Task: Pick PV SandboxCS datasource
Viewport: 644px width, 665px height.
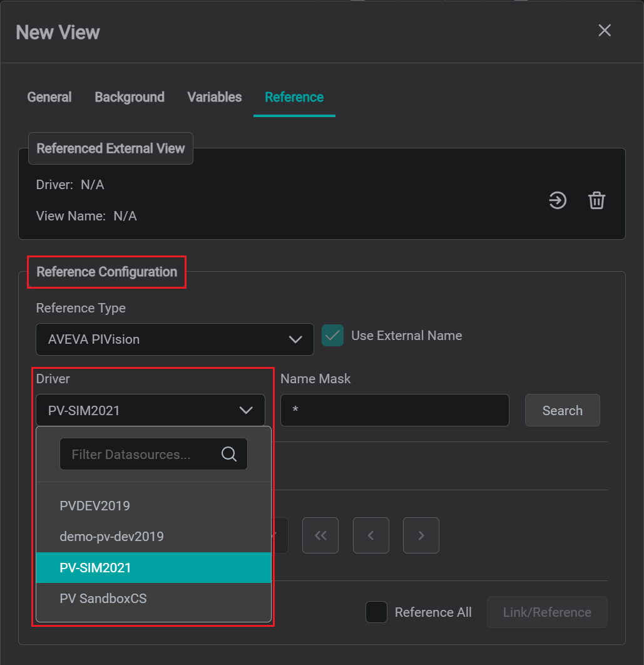Action: (153, 599)
